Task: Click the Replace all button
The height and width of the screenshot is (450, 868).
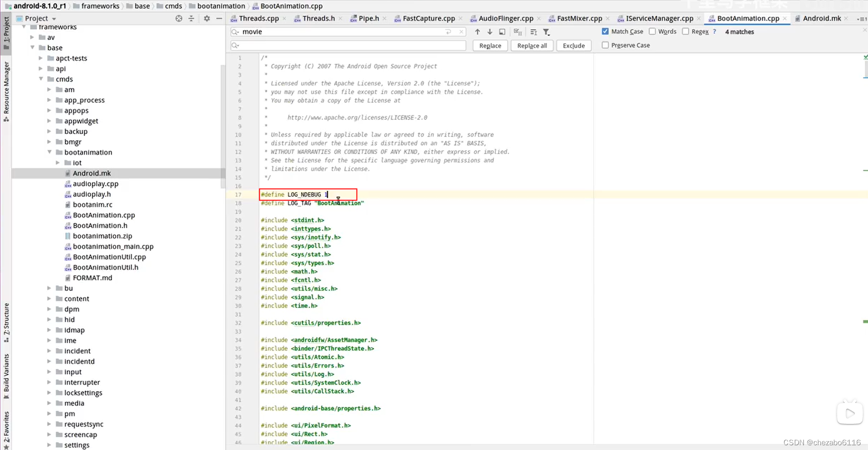Action: 532,46
